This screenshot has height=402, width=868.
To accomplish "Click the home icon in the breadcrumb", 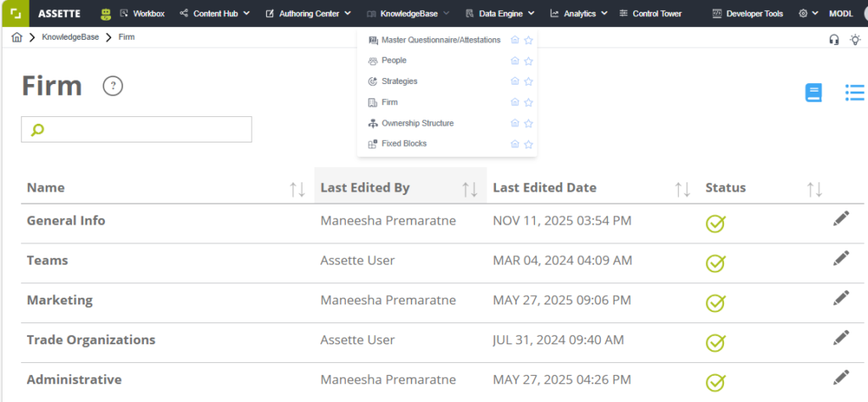I will point(17,38).
